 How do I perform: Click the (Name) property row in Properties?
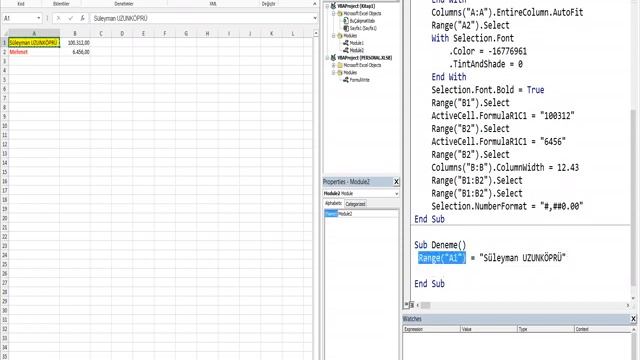click(361, 213)
